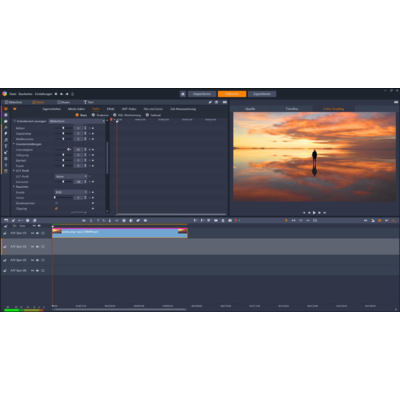Open the Color Grading preview tab
The height and width of the screenshot is (400, 400).
pyautogui.click(x=333, y=109)
